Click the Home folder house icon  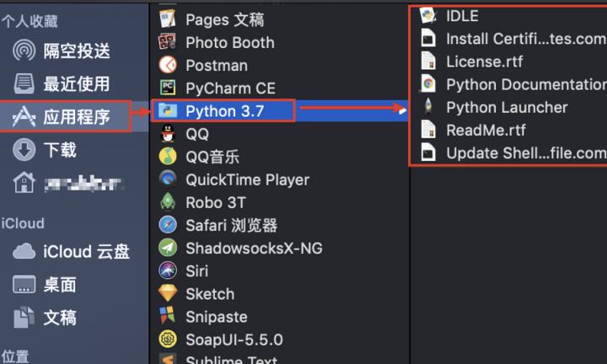pos(24,183)
